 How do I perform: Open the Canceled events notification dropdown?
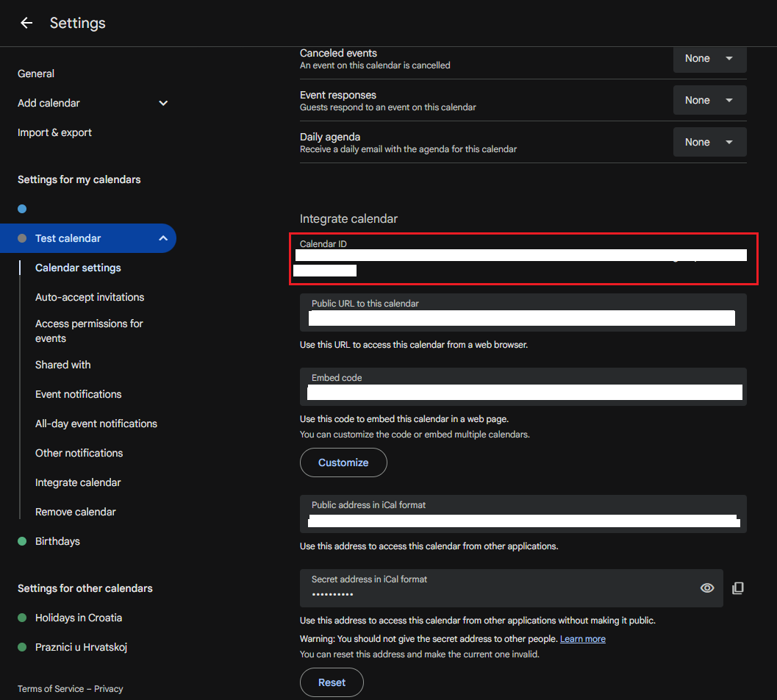pyautogui.click(x=709, y=59)
